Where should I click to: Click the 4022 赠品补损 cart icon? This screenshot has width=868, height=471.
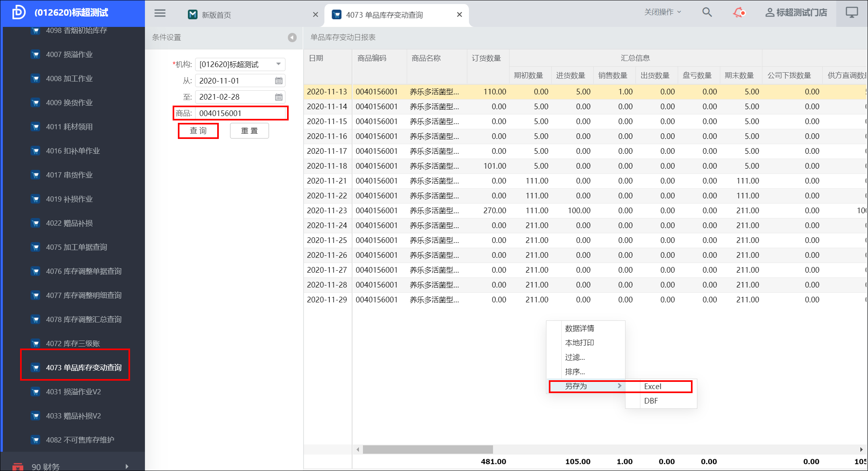point(36,223)
